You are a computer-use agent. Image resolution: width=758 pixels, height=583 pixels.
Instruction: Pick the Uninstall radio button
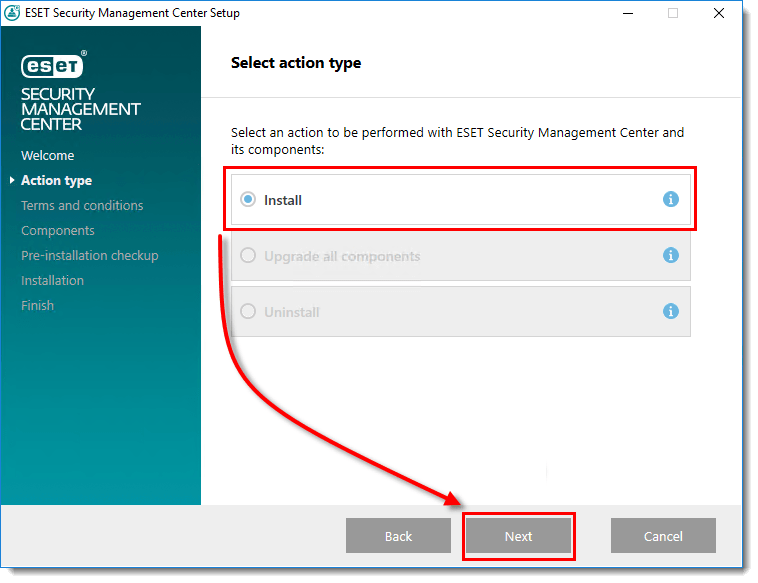(248, 311)
